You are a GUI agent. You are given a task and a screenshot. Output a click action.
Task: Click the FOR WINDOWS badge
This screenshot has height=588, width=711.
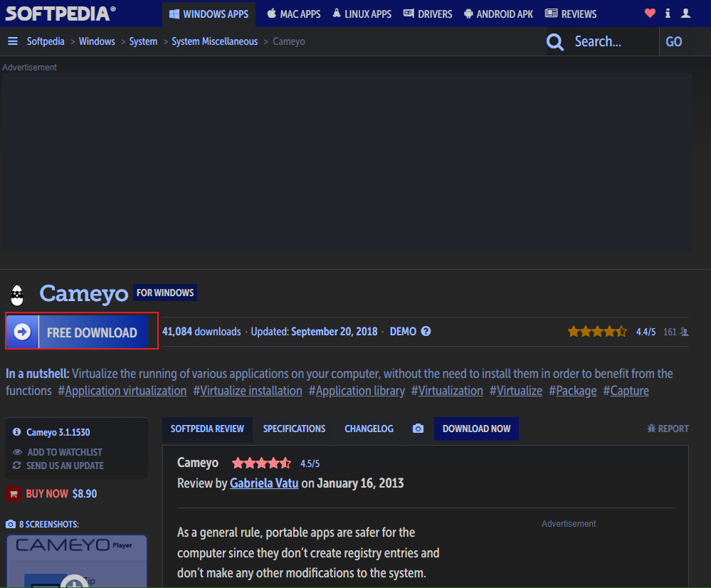click(x=165, y=293)
